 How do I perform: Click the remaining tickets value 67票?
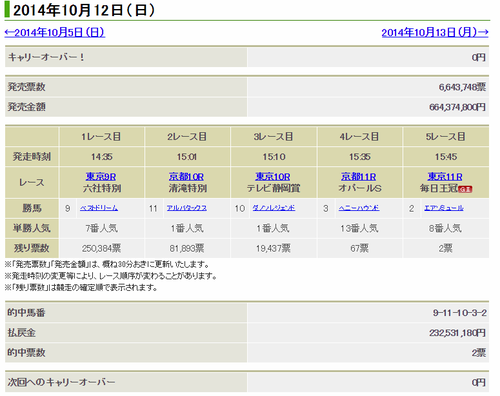coord(359,248)
